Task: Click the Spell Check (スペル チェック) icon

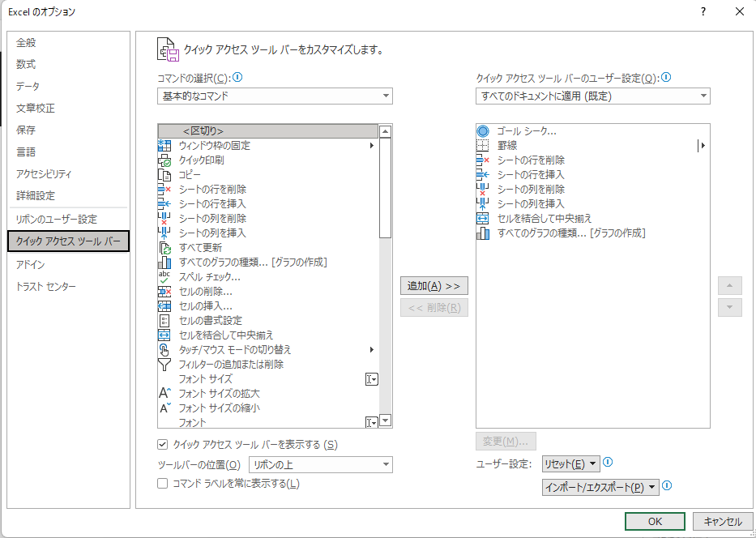Action: pos(164,277)
